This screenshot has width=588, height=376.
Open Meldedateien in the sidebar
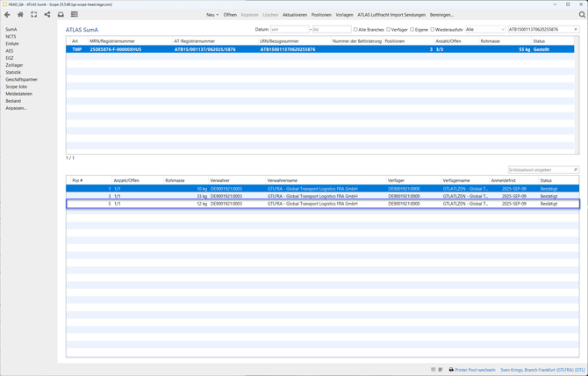click(x=18, y=94)
